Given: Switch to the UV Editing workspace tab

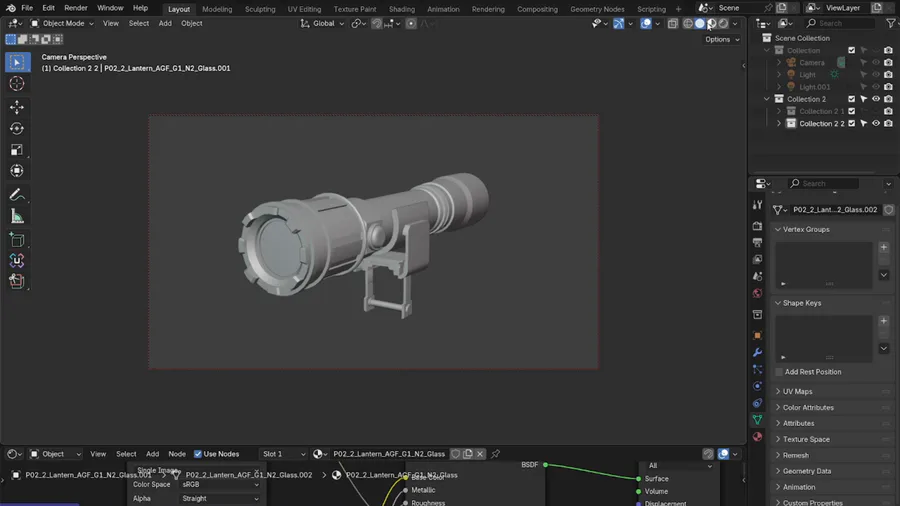Looking at the screenshot, I should pyautogui.click(x=304, y=9).
